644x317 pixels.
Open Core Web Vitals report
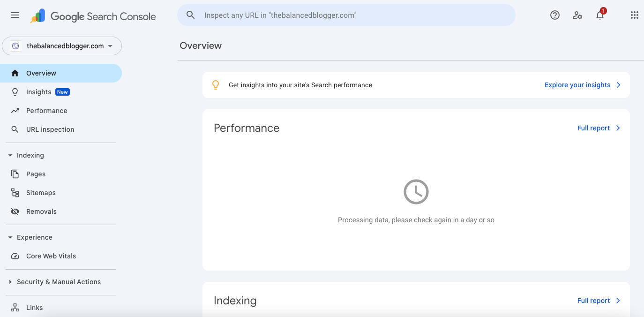pos(51,256)
